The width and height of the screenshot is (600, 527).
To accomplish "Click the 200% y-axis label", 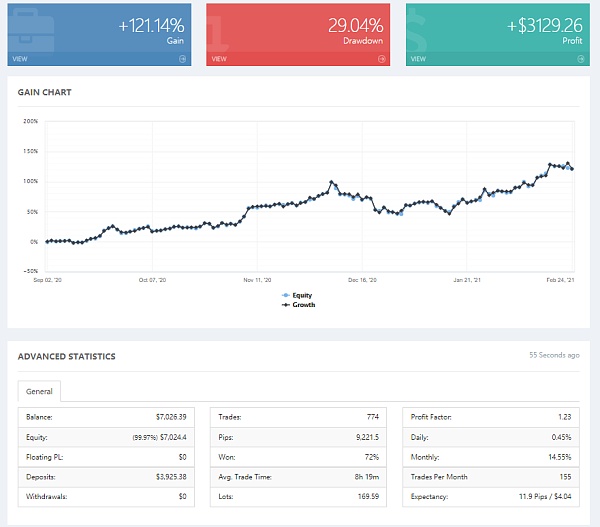I will coord(31,121).
